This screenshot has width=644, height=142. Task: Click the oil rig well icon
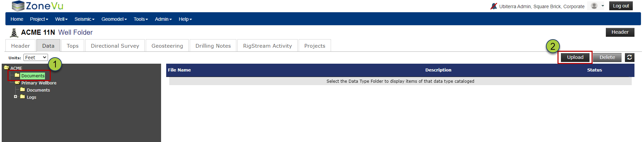click(14, 33)
